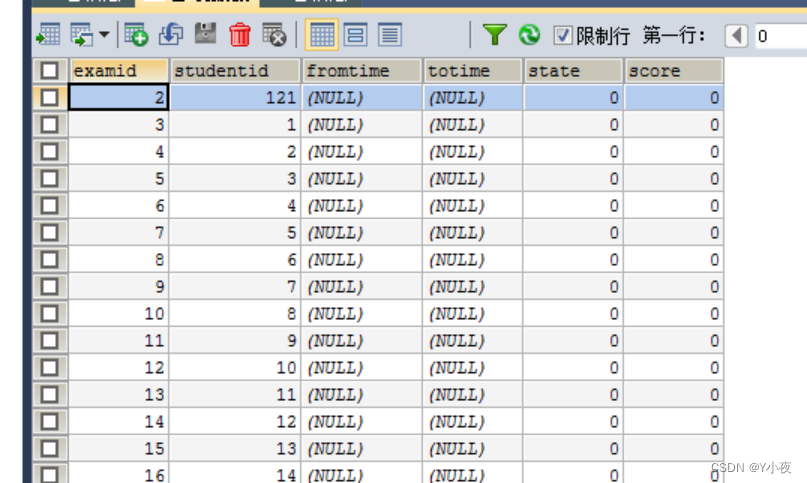Check the row with examid 11

[x=50, y=340]
